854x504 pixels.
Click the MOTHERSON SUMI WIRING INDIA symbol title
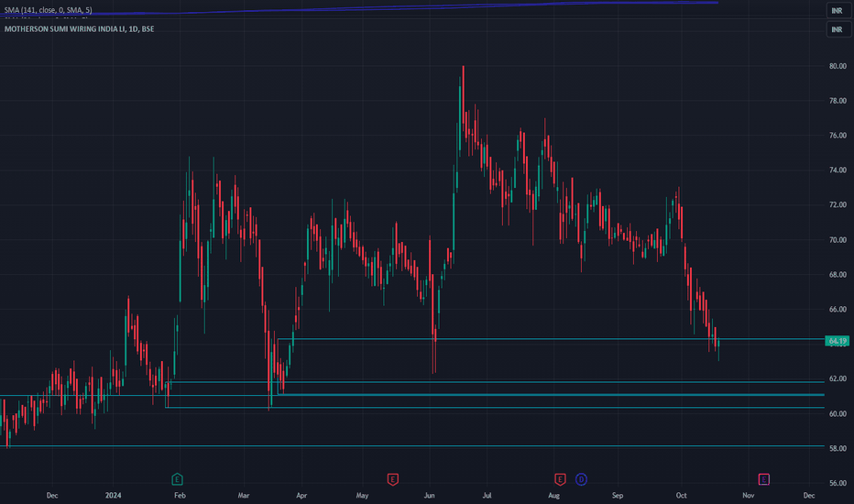(x=79, y=29)
